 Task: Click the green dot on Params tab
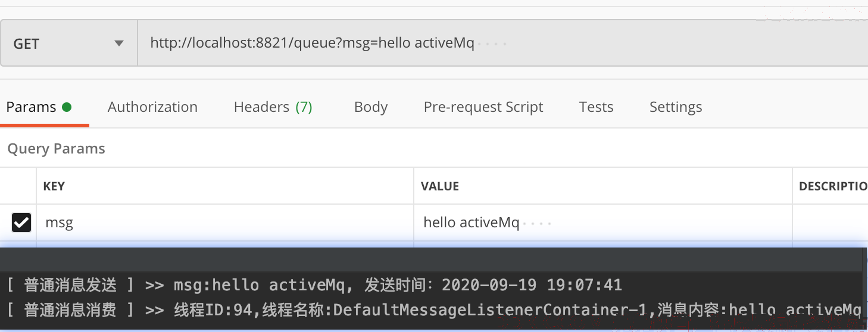click(x=67, y=107)
